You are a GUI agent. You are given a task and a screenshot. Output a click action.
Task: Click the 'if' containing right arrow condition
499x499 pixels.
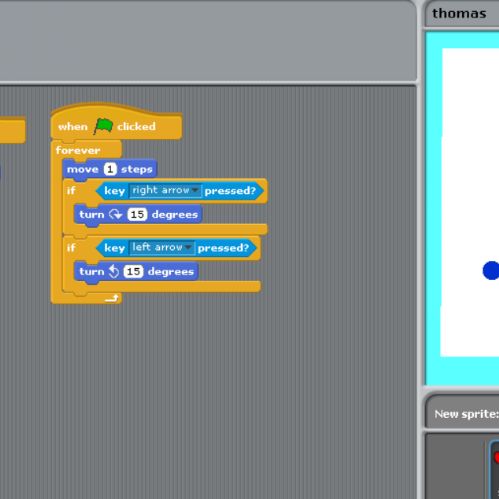71,191
